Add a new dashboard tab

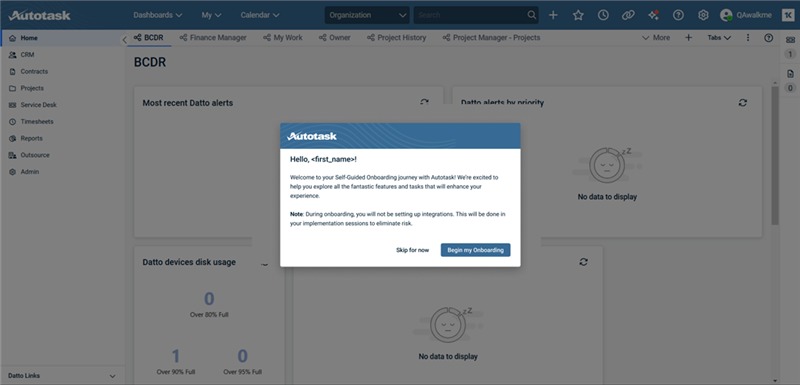coord(688,38)
